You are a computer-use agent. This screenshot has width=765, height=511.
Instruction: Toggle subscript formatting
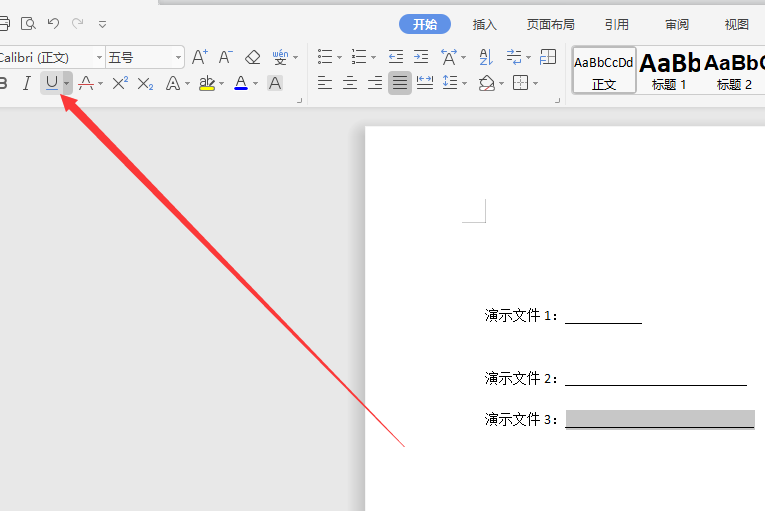point(145,83)
